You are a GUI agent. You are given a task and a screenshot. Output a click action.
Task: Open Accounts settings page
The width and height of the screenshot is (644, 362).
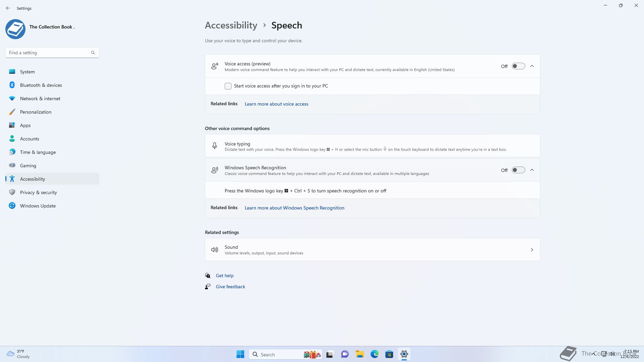coord(52,138)
